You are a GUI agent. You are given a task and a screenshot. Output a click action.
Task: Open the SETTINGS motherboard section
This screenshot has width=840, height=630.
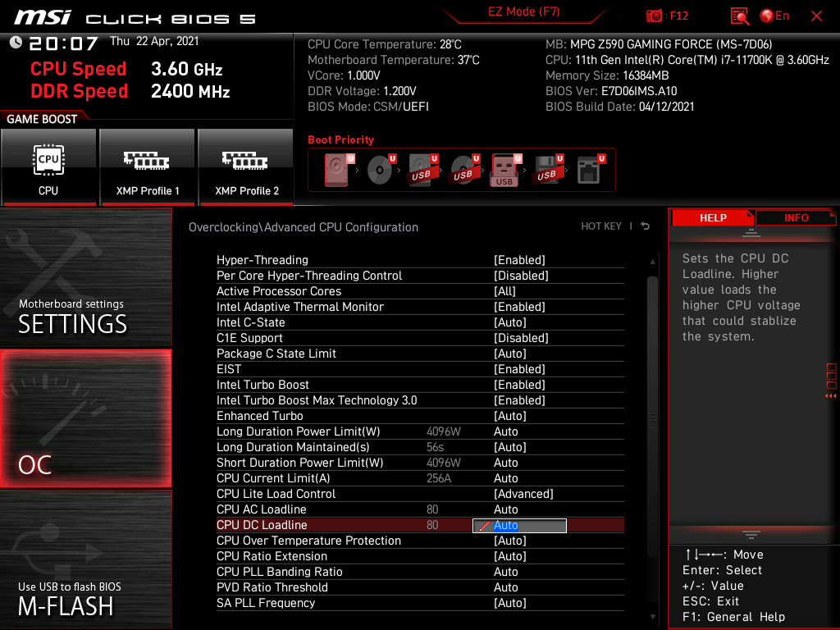click(x=85, y=277)
